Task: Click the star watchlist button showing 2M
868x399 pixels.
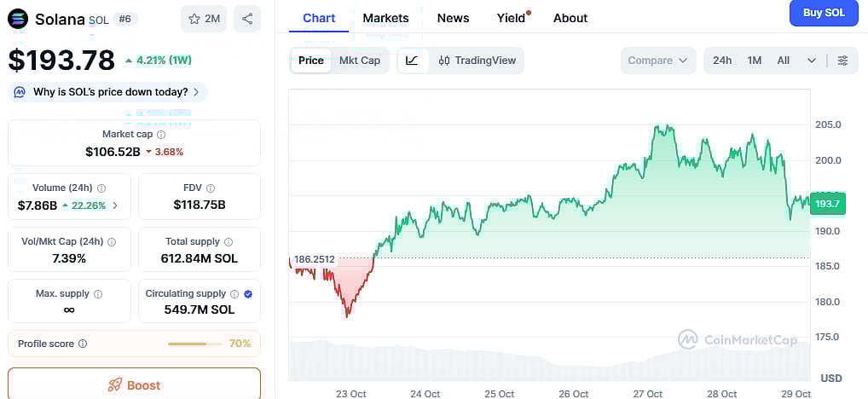Action: 204,19
